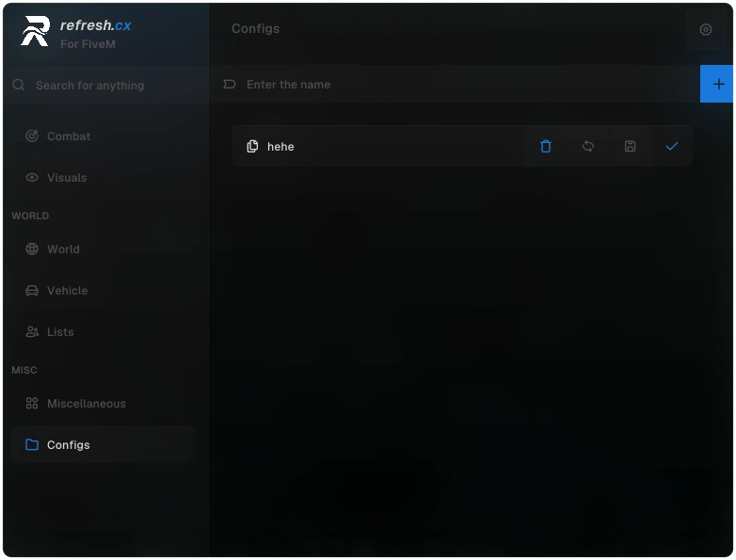Click the Configs page heading
736x560 pixels.
tap(255, 28)
